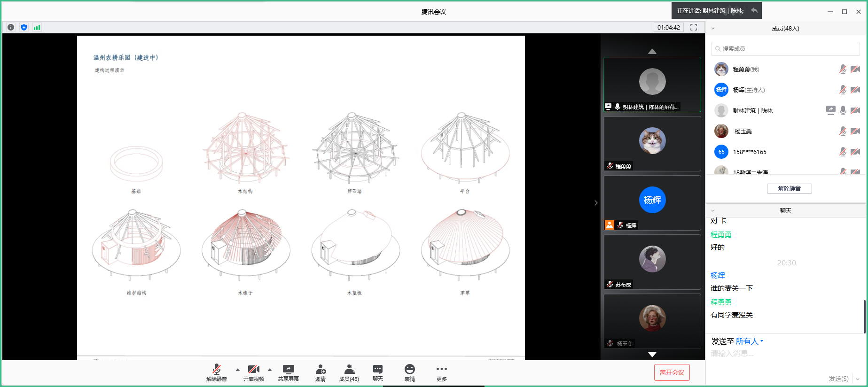Enter fullscreen with the expand icon

(x=694, y=27)
